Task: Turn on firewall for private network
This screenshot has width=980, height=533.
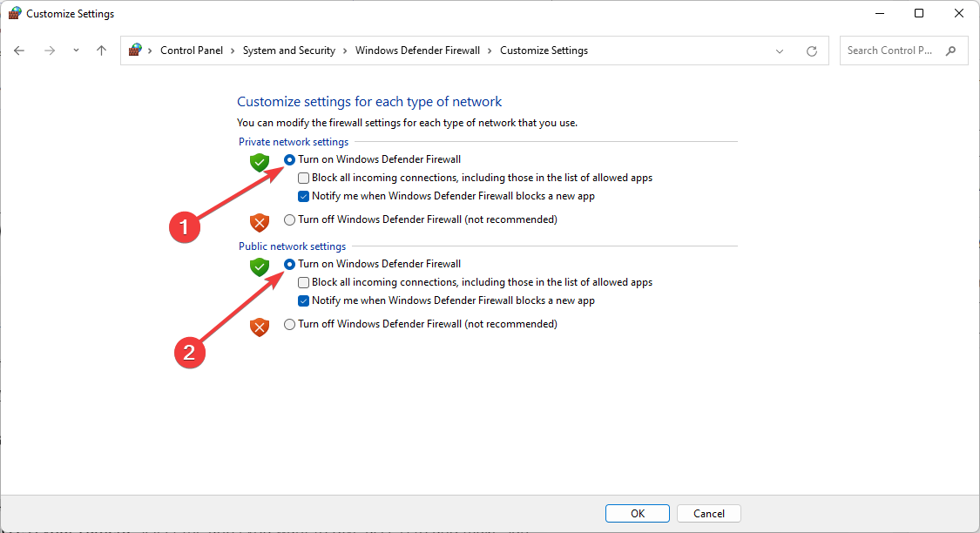Action: pyautogui.click(x=289, y=160)
